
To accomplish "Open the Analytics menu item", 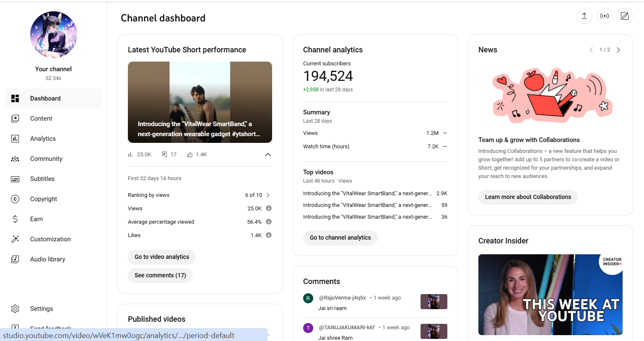I will (43, 139).
